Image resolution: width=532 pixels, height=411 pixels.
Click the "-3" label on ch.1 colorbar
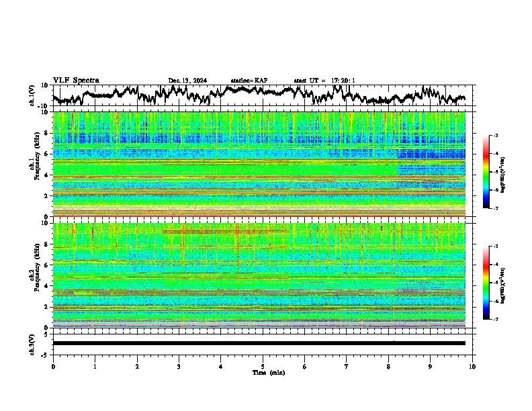click(x=495, y=135)
